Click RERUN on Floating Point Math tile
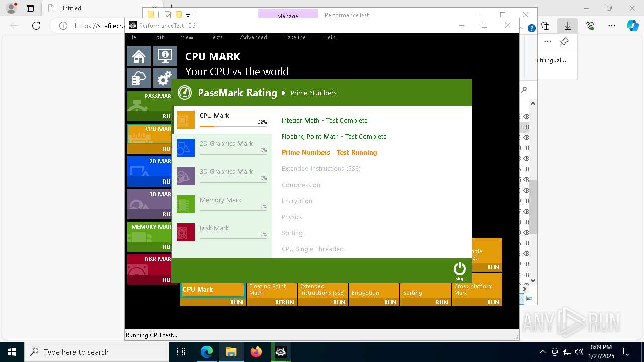The width and height of the screenshot is (644, 362). [284, 302]
